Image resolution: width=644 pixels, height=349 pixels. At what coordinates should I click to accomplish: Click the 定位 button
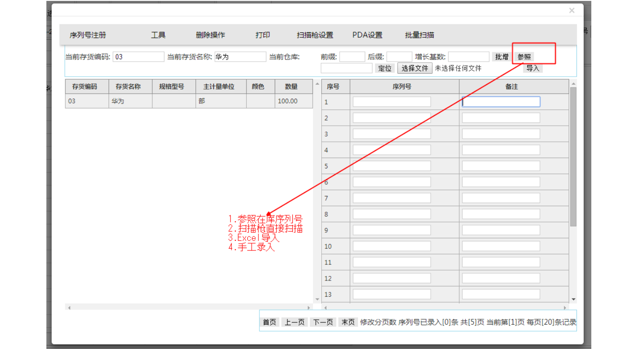(x=385, y=68)
